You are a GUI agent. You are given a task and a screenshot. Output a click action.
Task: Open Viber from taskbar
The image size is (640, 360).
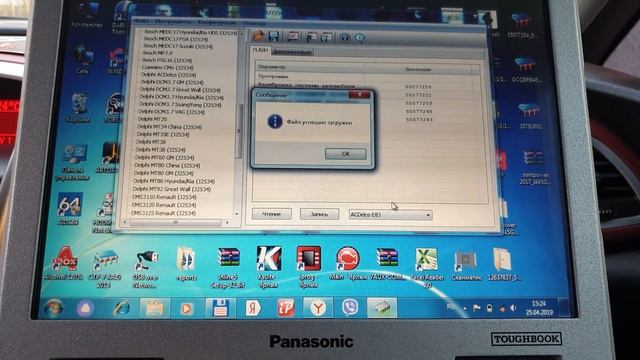pyautogui.click(x=349, y=307)
